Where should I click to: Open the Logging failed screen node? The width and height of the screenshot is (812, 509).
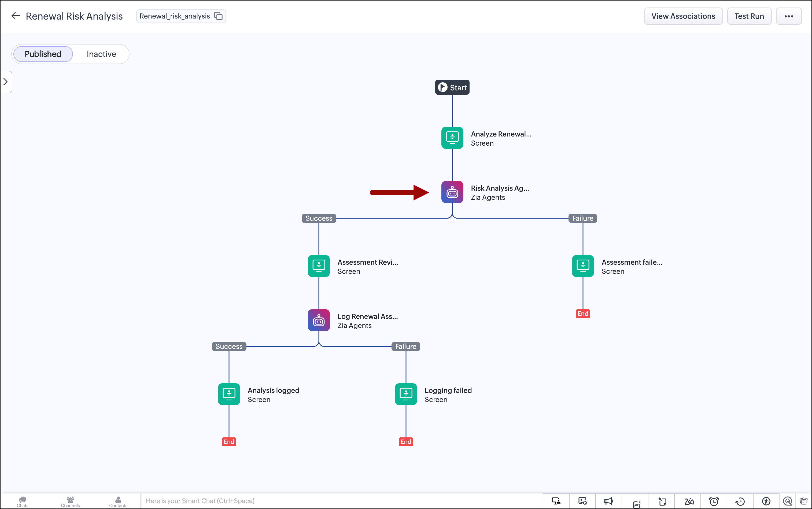[x=406, y=394]
